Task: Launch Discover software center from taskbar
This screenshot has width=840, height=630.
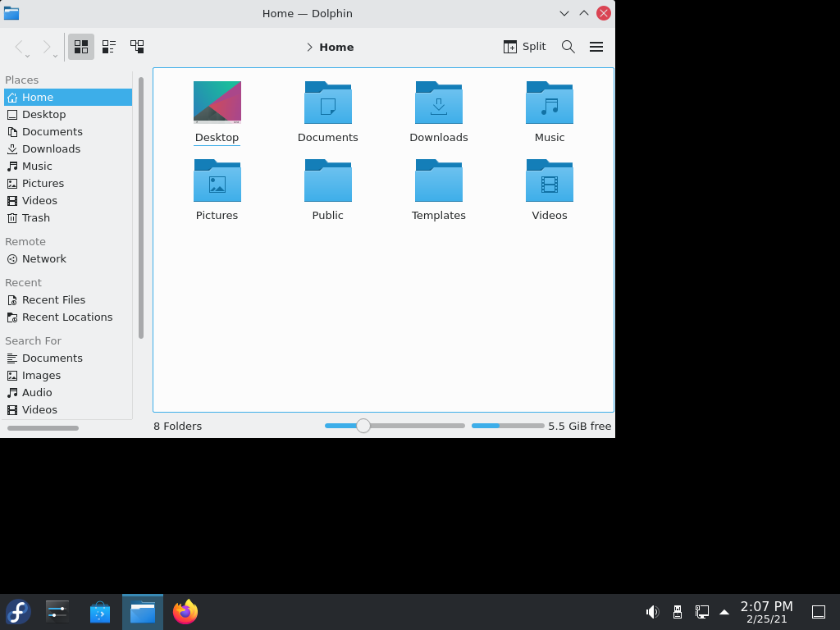Action: point(99,612)
